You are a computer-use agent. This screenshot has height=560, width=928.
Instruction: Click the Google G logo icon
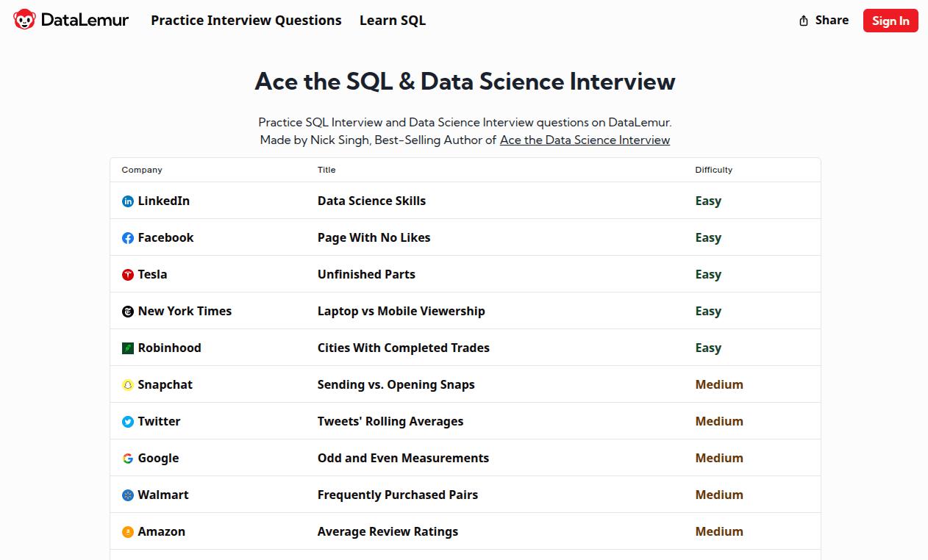[128, 459]
